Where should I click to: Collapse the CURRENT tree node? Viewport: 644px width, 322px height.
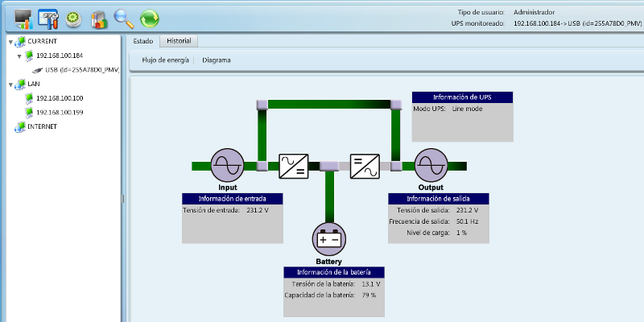10,43
